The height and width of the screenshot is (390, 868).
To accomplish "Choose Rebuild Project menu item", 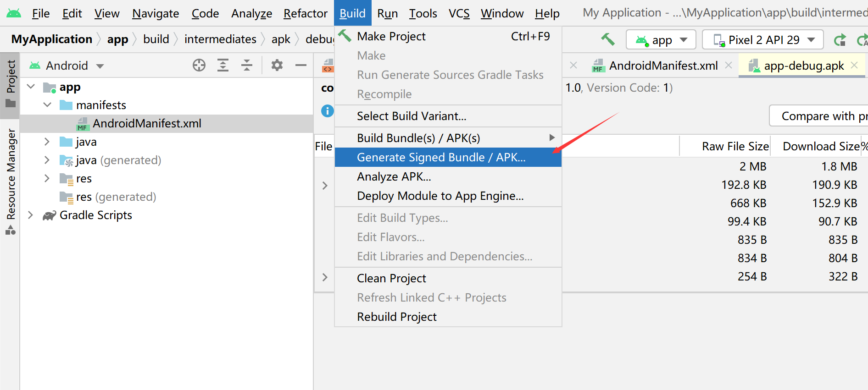I will point(448,317).
